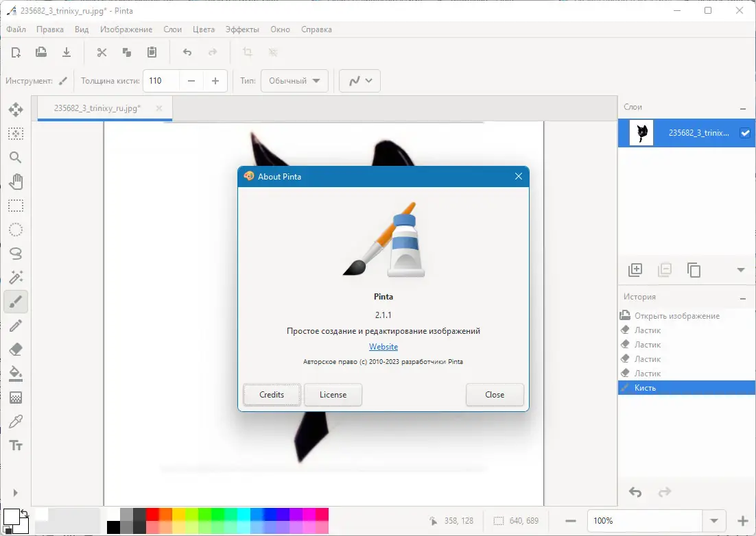The width and height of the screenshot is (756, 536).
Task: Click the License button
Action: [x=333, y=394]
